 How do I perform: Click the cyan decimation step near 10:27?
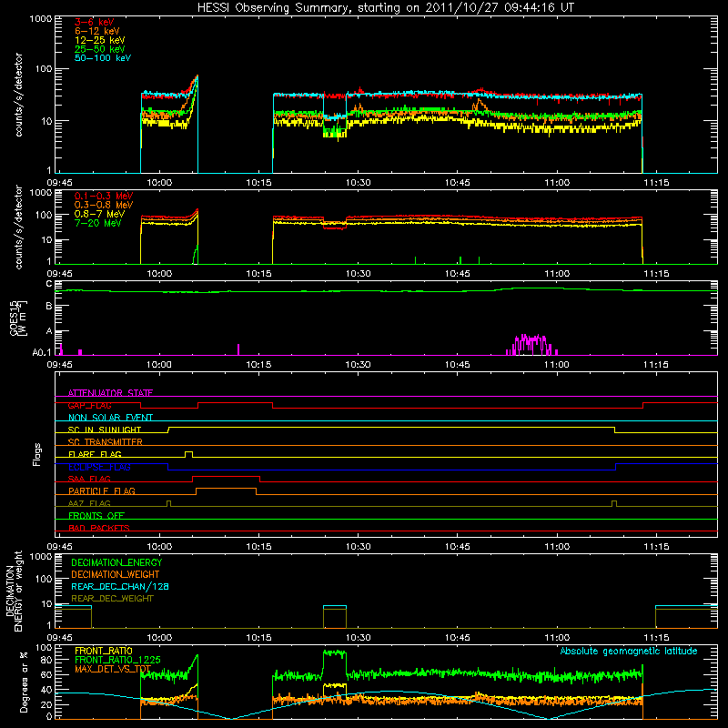[335, 606]
